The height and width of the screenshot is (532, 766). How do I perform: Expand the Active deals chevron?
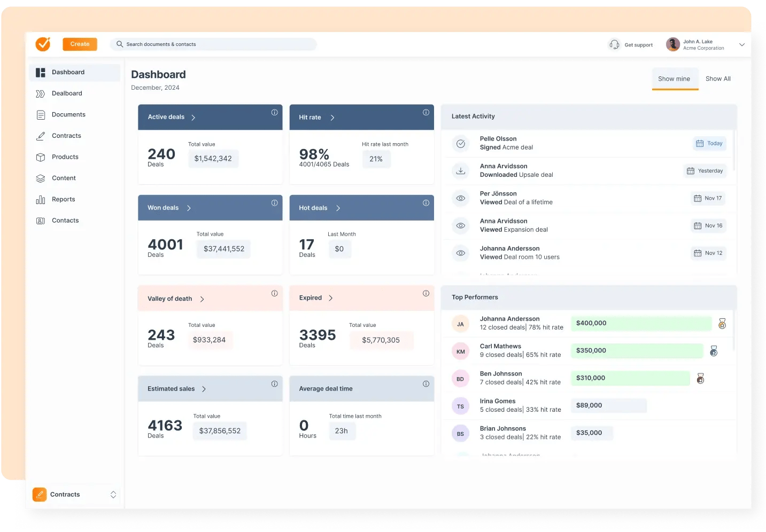coord(194,118)
